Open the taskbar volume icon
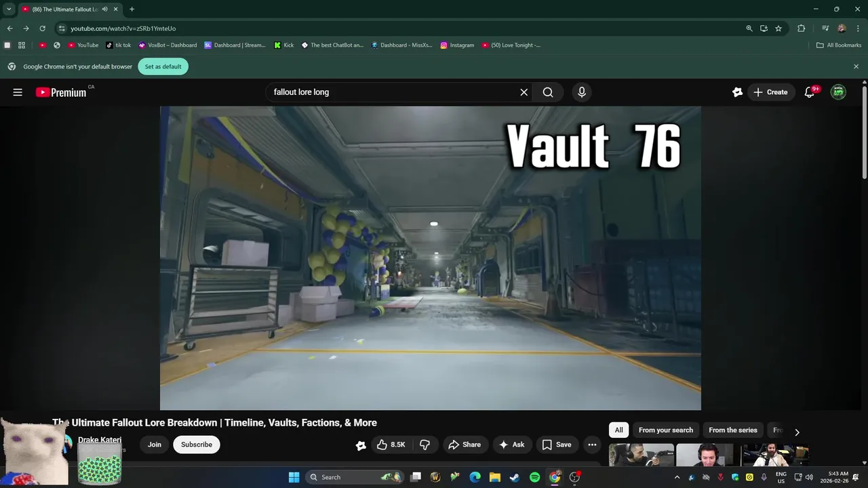This screenshot has width=868, height=488. (808, 477)
